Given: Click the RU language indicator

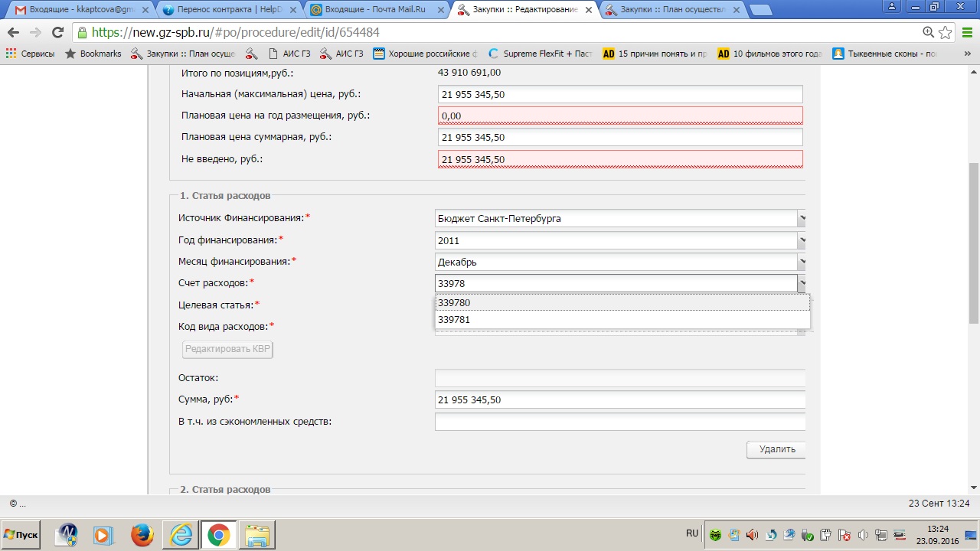Looking at the screenshot, I should (x=692, y=533).
